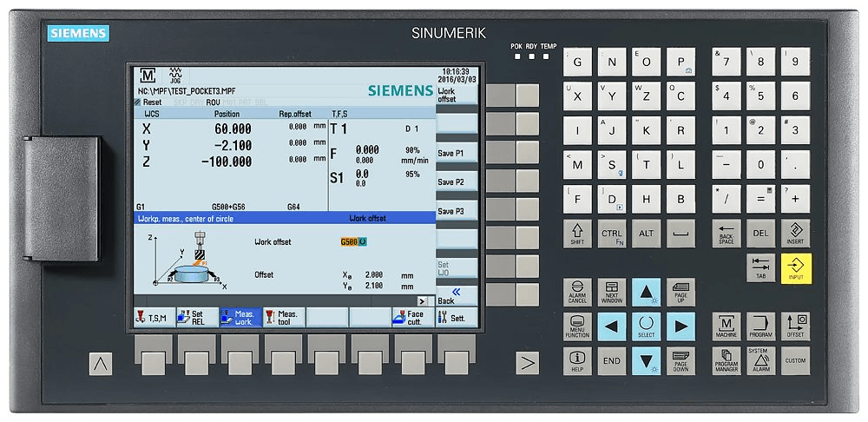This screenshot has width=868, height=422.
Task: Click the DEL key
Action: [x=760, y=234]
